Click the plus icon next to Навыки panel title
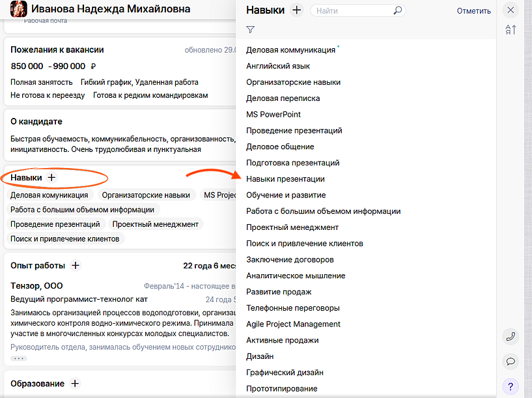532x398 pixels. (297, 10)
